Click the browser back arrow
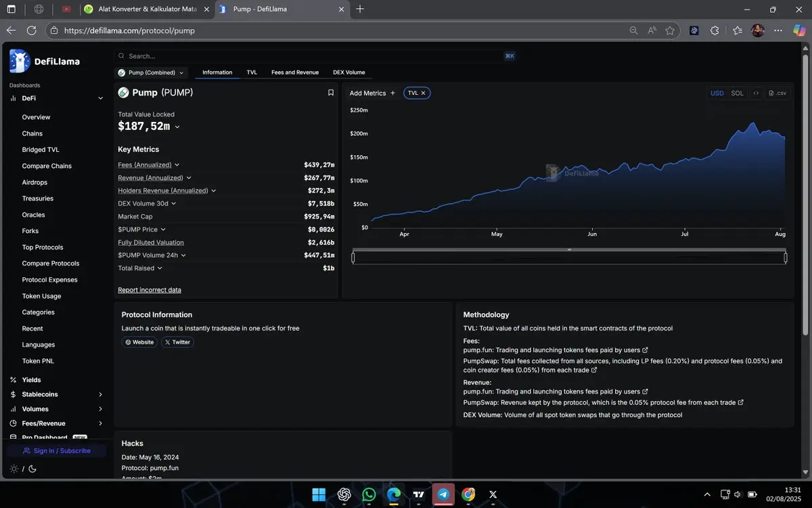Viewport: 812px width, 508px height. pos(11,30)
